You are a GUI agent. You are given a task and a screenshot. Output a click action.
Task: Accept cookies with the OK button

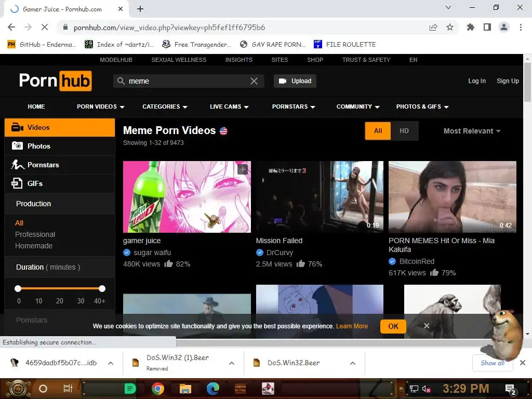point(393,326)
